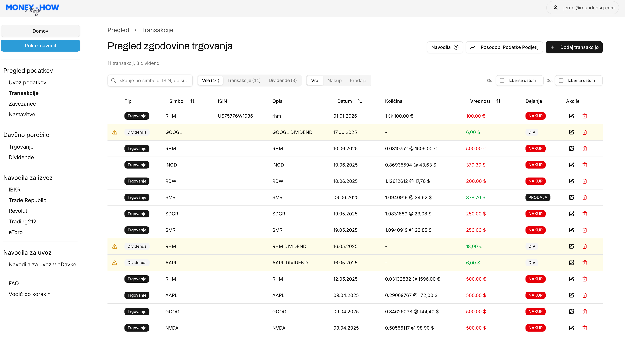
Task: Delete the RDW transaction
Action: pos(585,181)
